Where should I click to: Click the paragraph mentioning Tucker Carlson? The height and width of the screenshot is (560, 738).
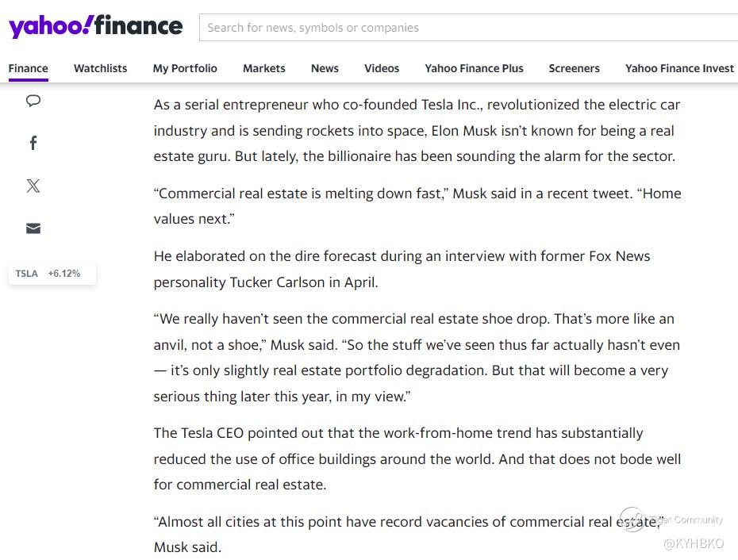pyautogui.click(x=402, y=269)
